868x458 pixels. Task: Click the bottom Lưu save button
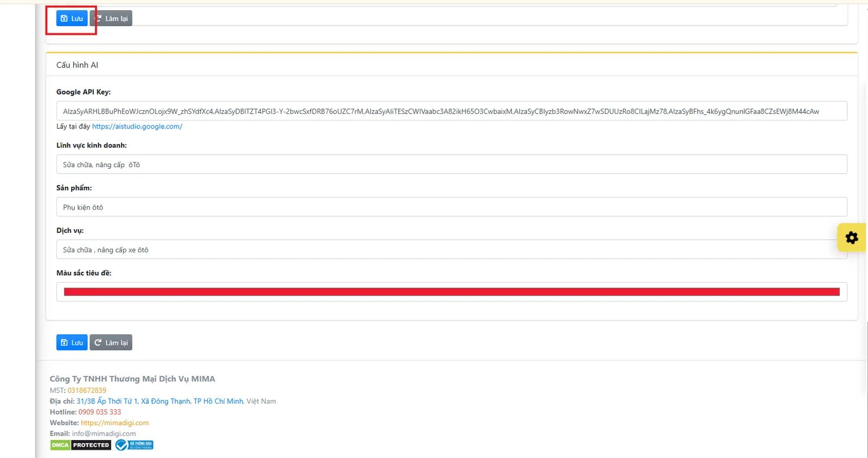[72, 342]
